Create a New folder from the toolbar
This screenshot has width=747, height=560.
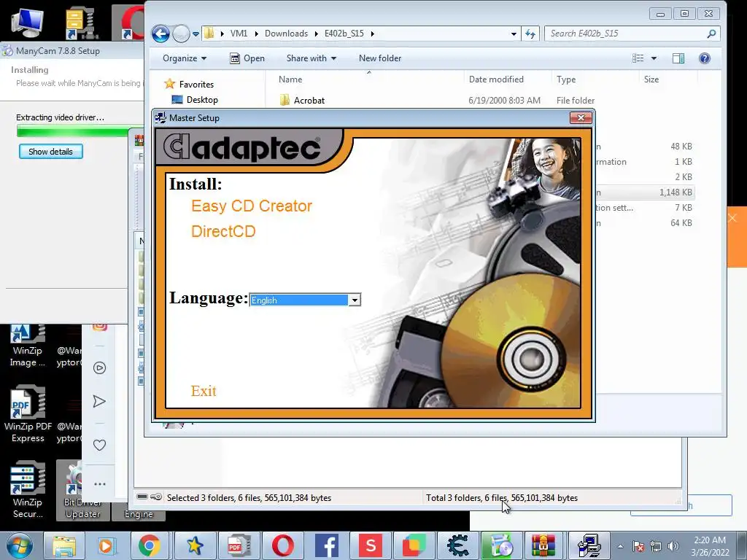point(379,58)
